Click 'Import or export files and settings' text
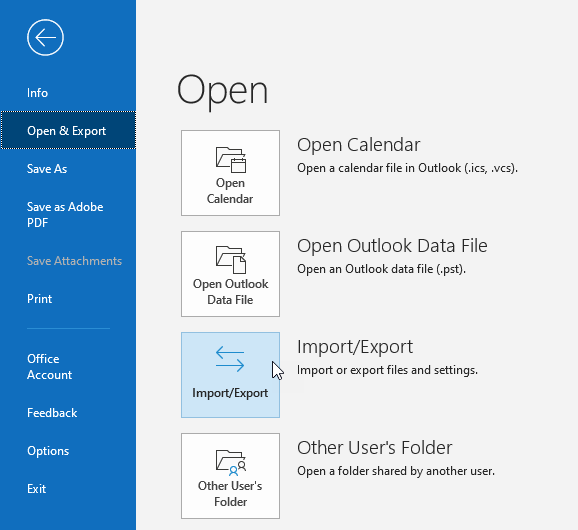Image resolution: width=578 pixels, height=530 pixels. tap(387, 370)
